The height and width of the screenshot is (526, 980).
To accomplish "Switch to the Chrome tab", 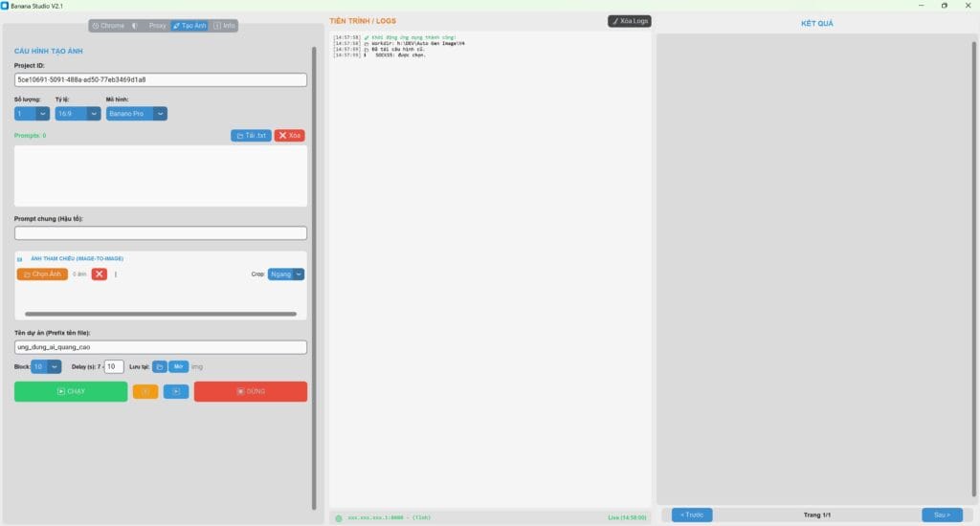I will tap(108, 26).
